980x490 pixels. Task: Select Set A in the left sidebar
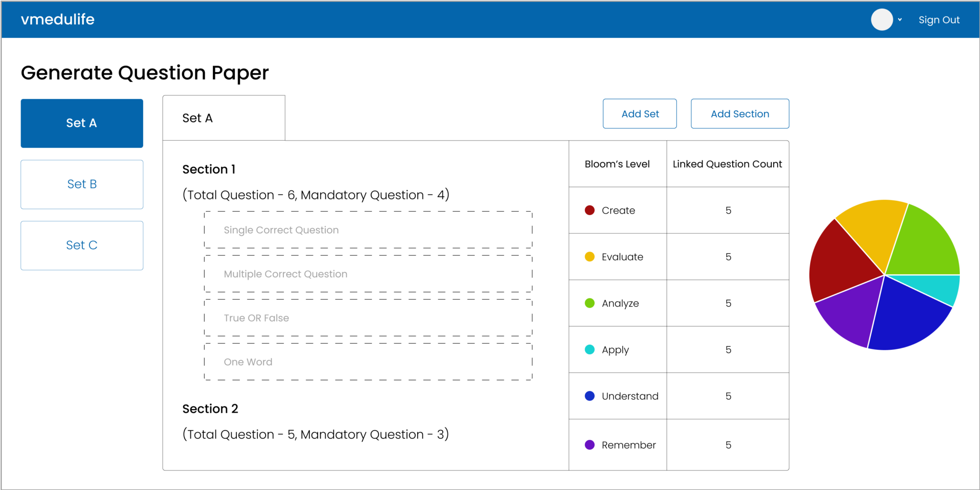[x=81, y=123]
